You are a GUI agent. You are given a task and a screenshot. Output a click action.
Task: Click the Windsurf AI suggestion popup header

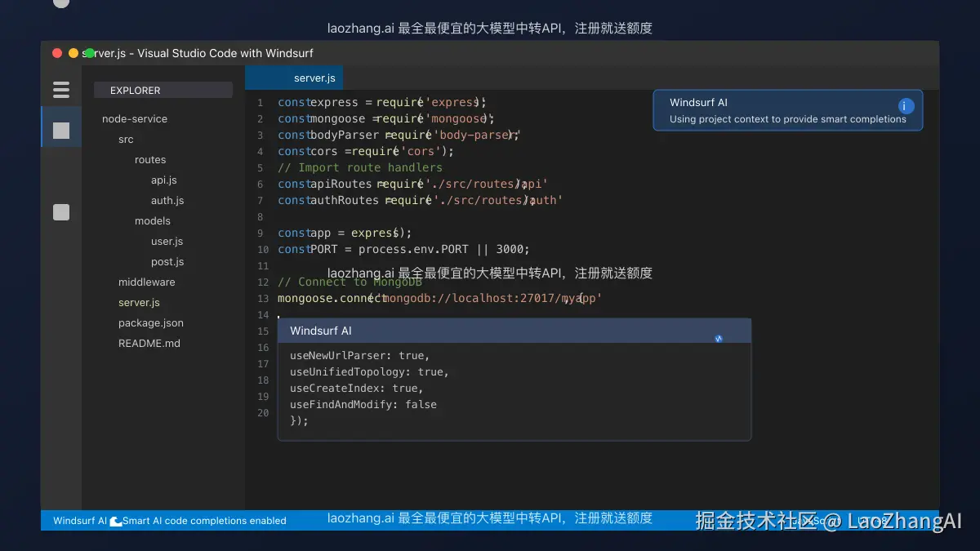point(514,331)
